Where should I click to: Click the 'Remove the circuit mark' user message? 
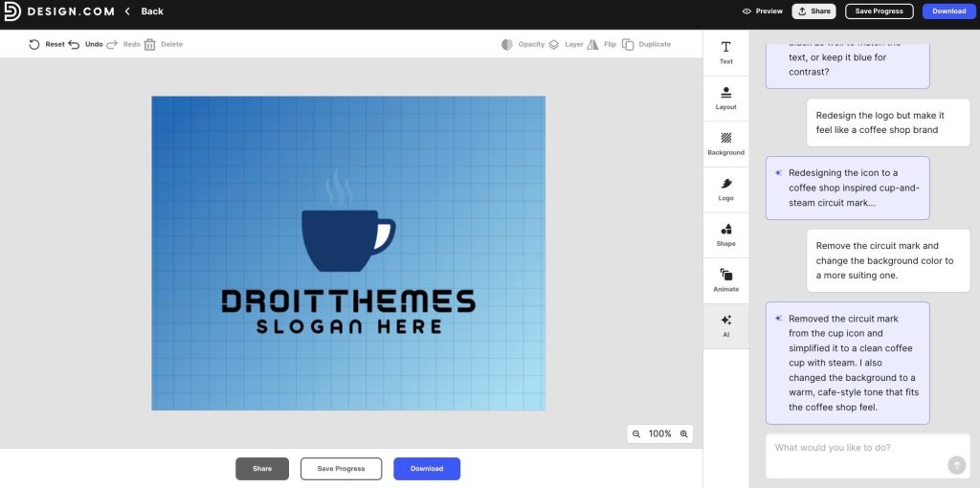[888, 260]
